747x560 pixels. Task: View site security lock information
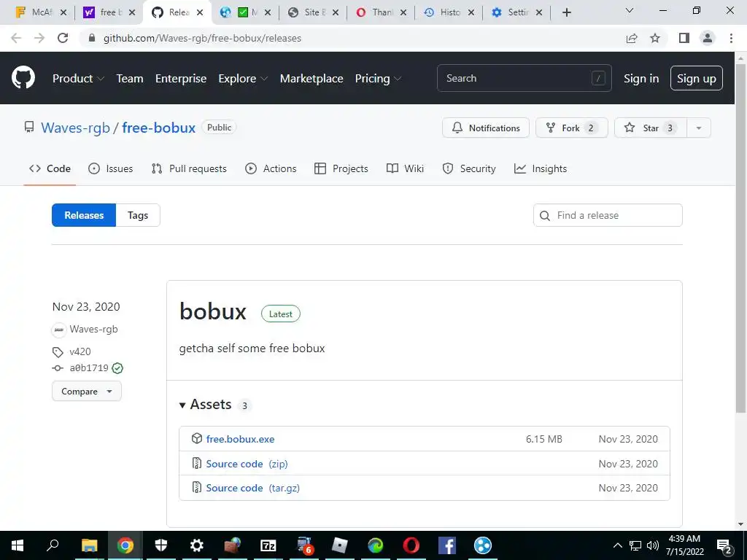[x=92, y=38]
